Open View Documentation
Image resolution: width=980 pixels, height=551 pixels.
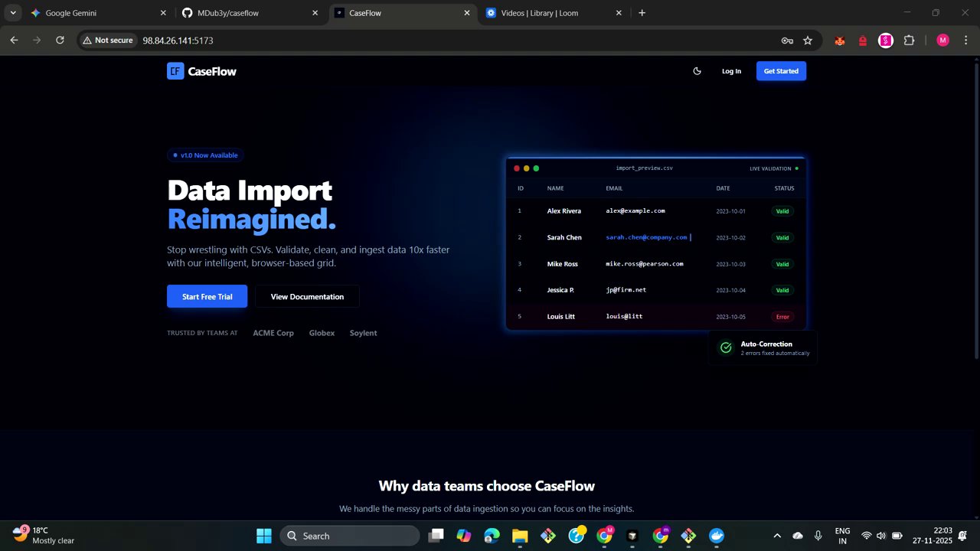pyautogui.click(x=307, y=296)
